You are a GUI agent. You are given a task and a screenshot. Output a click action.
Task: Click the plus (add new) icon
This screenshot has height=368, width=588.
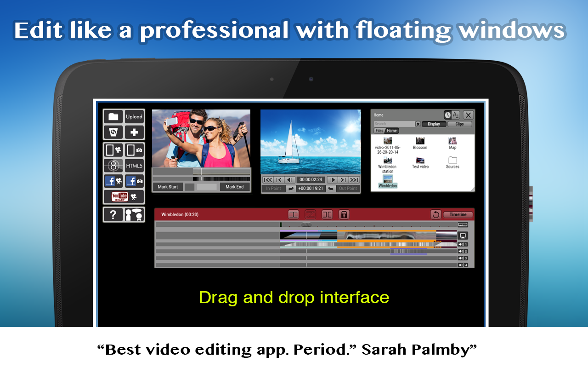[x=134, y=132]
